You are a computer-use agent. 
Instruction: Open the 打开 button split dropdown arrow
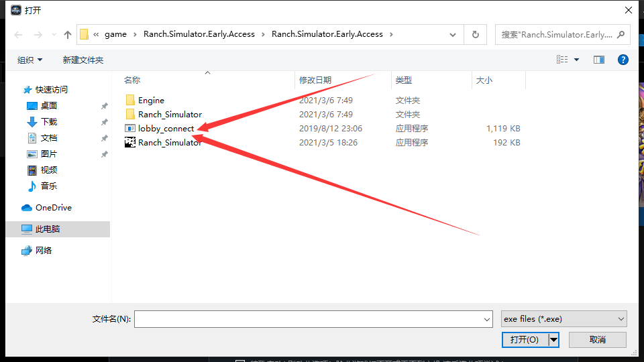point(553,340)
